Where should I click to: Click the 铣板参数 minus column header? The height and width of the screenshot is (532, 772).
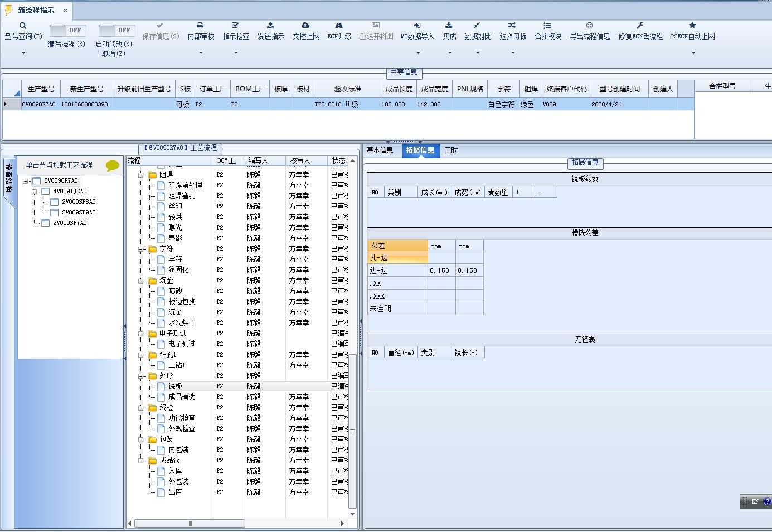point(546,192)
